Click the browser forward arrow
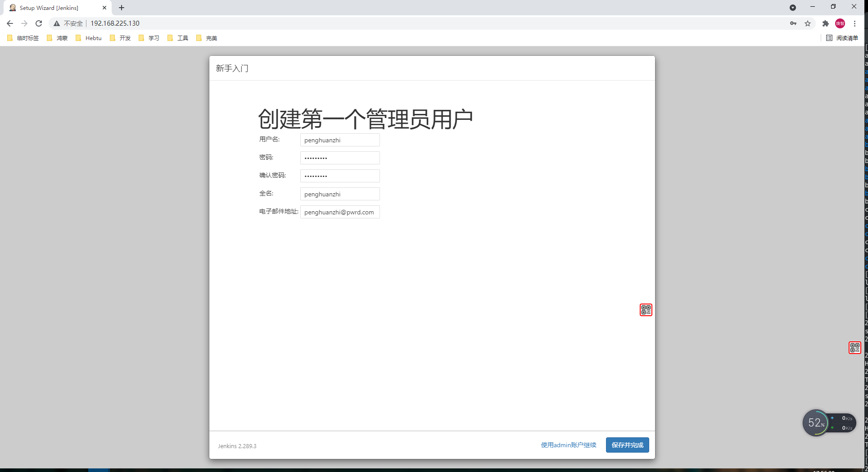868x472 pixels. [24, 23]
